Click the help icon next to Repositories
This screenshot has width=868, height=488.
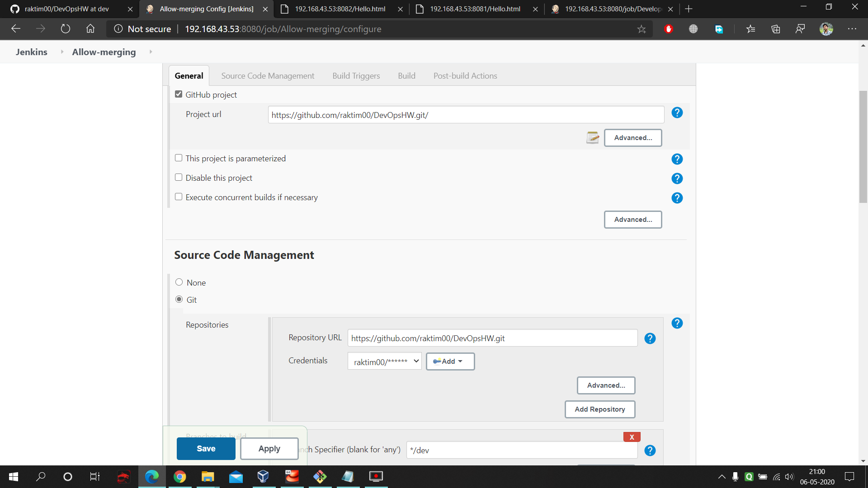tap(677, 323)
